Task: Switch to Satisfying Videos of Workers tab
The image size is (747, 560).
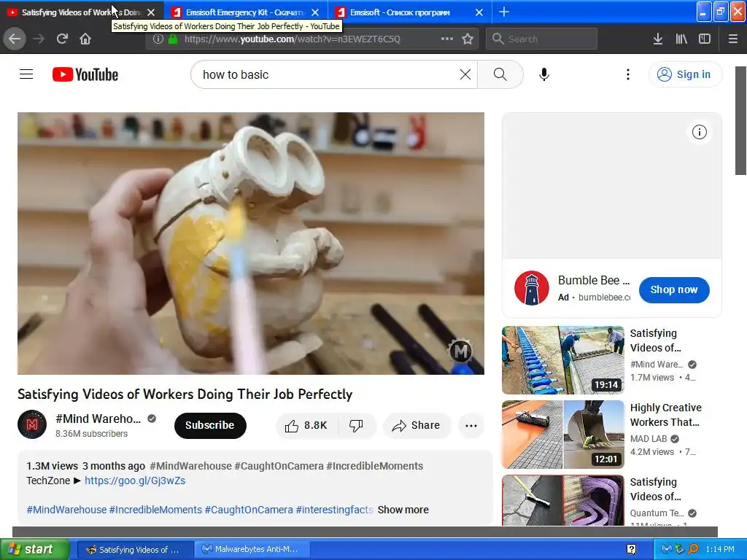Action: tap(81, 12)
